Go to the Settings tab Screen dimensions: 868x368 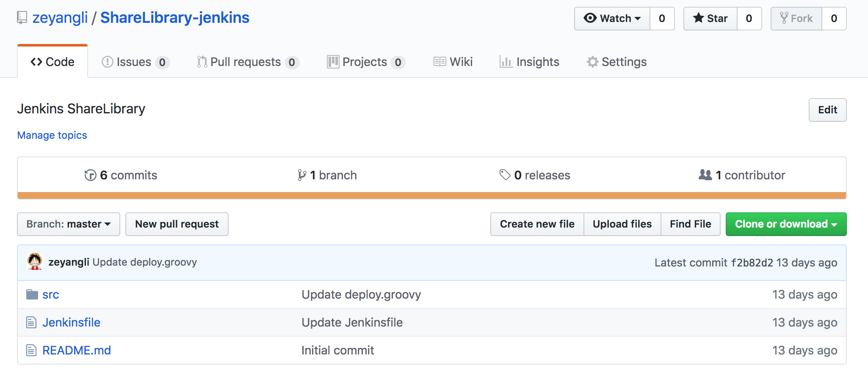(x=616, y=62)
